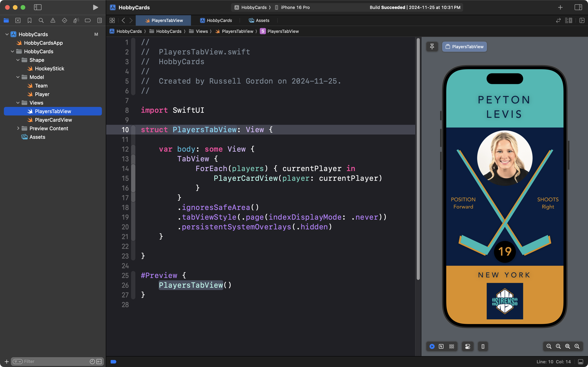Image resolution: width=588 pixels, height=367 pixels.
Task: Collapse the Model folder
Action: 18,77
